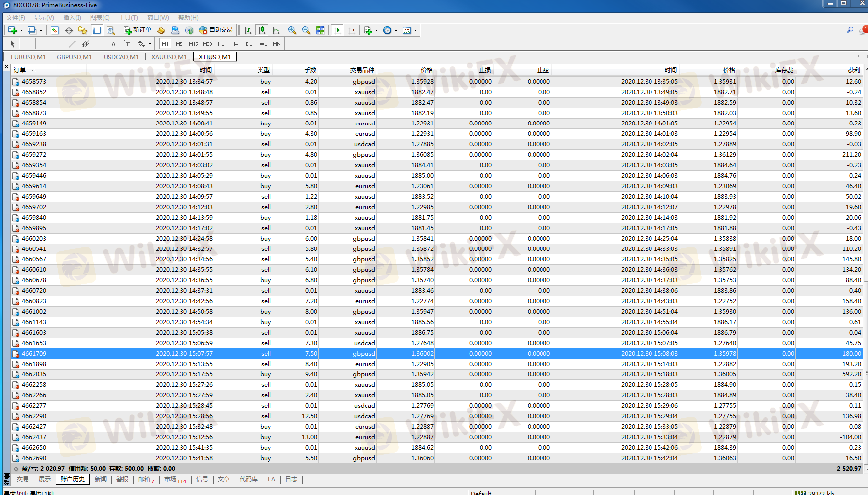Open the periodicity clock dropdown arrow
The height and width of the screenshot is (495, 868).
396,30
